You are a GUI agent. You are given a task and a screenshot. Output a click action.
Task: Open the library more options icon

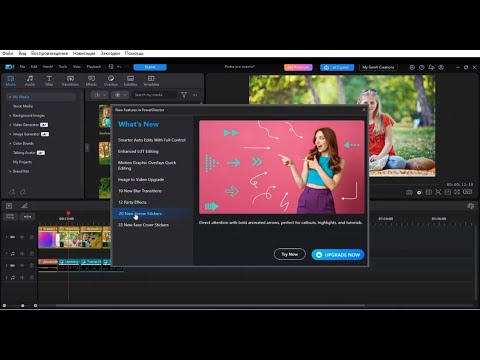(x=195, y=95)
